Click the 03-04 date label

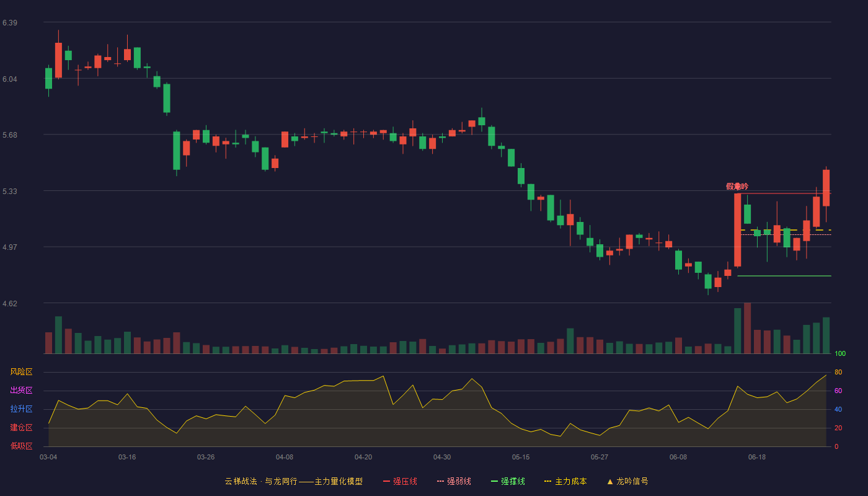pos(48,457)
